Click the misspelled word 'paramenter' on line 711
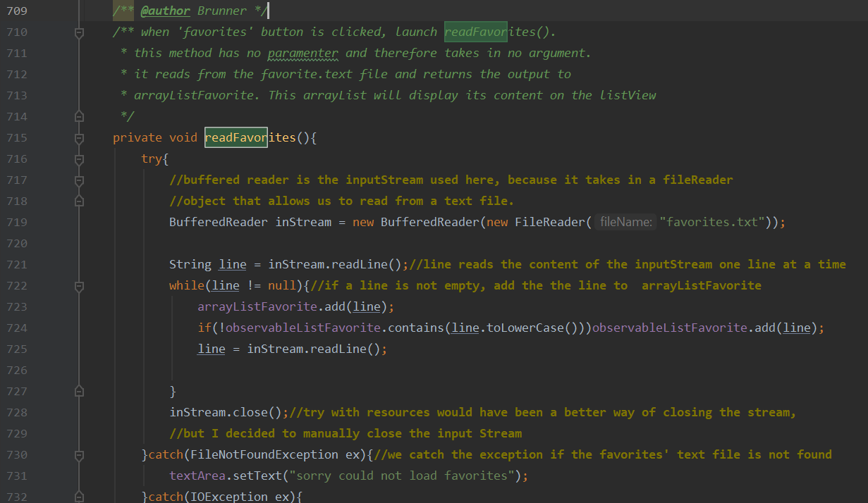868x503 pixels. pos(303,53)
